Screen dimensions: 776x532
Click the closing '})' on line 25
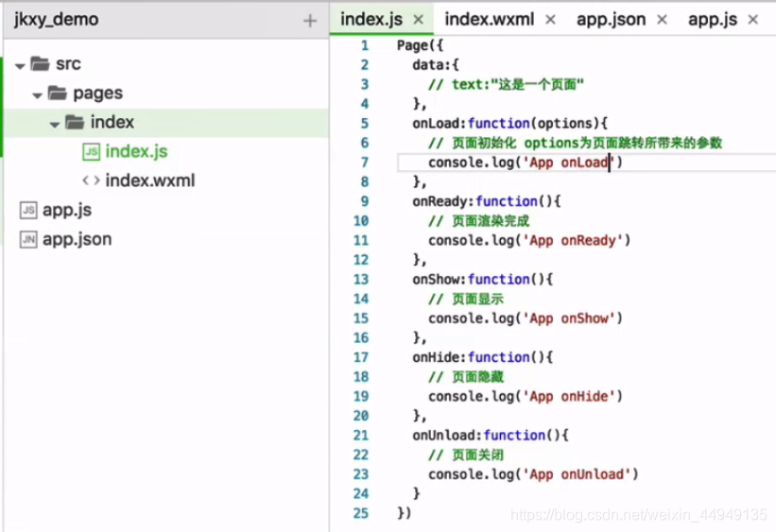404,513
